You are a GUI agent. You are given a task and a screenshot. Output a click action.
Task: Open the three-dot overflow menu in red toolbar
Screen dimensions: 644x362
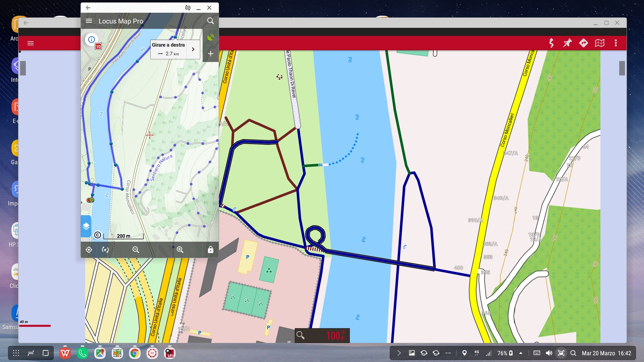click(x=616, y=43)
